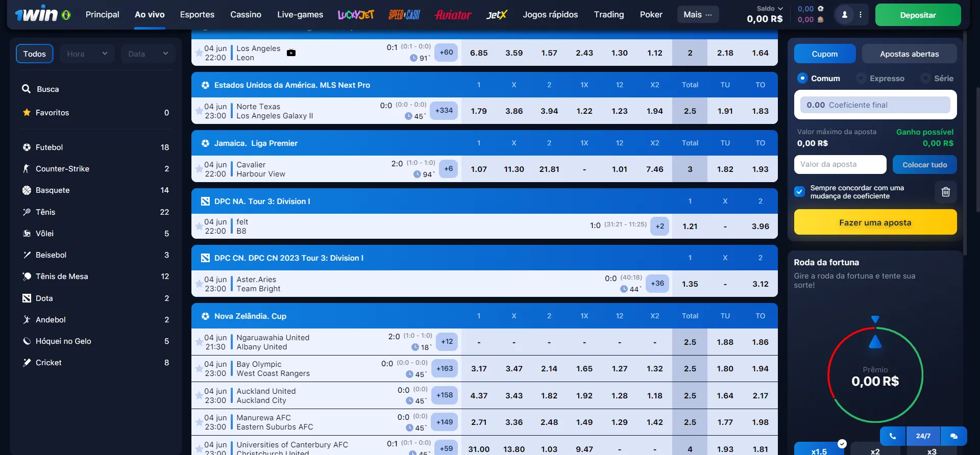This screenshot has width=980, height=455.
Task: Select the Série bet type radio
Action: pos(925,78)
